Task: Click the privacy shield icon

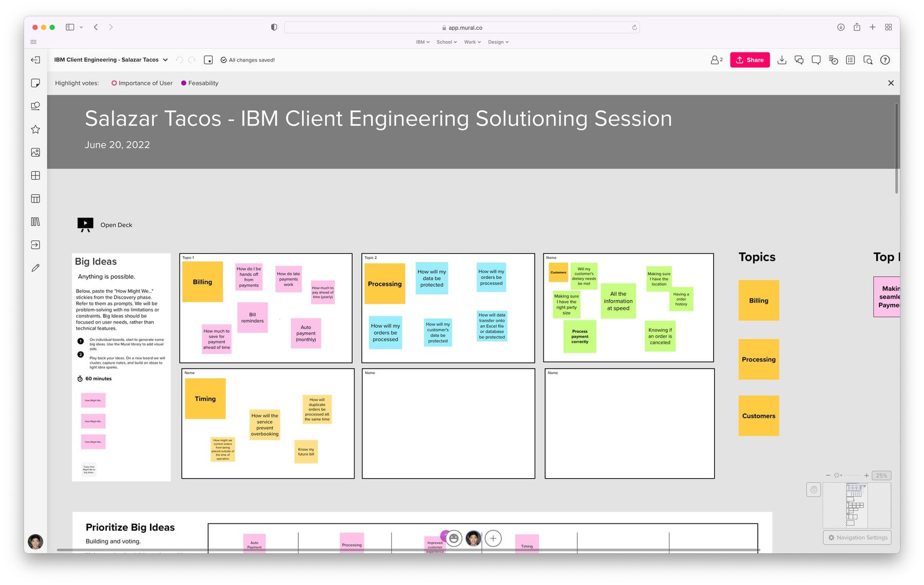Action: coord(274,27)
